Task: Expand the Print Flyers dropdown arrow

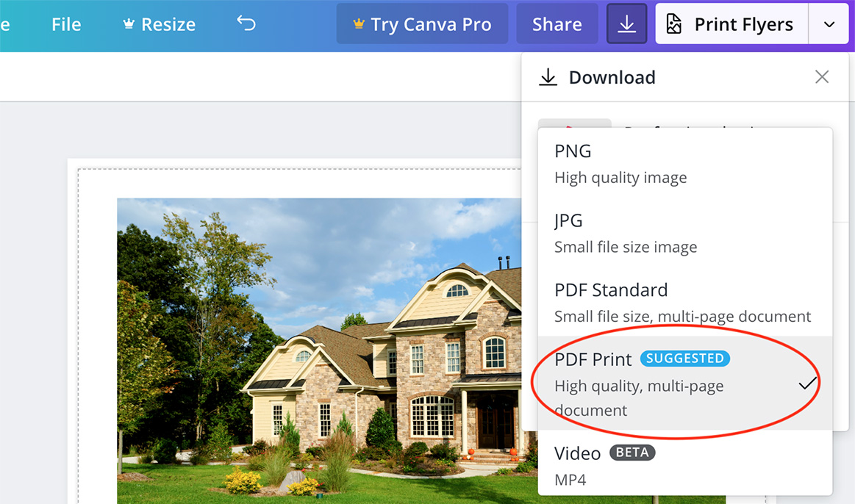Action: point(829,24)
